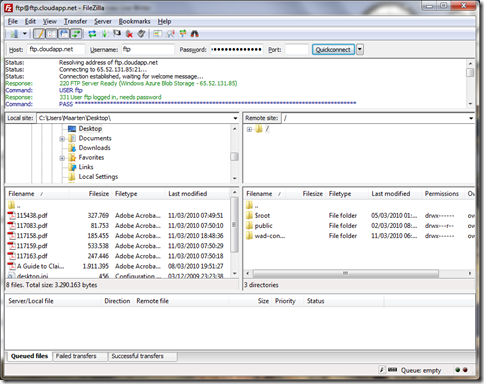This screenshot has height=384, width=484.
Task: Click the reconnect to server icon
Action: coord(141,34)
